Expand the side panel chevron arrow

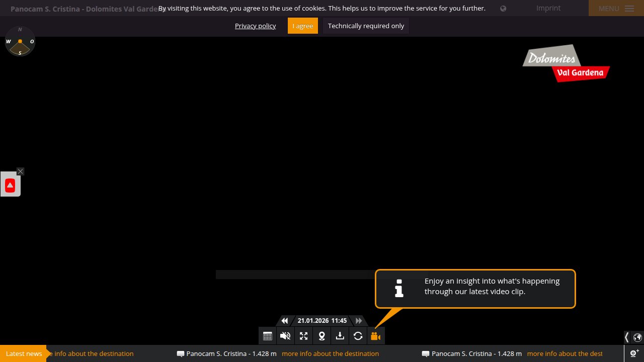coord(626,337)
